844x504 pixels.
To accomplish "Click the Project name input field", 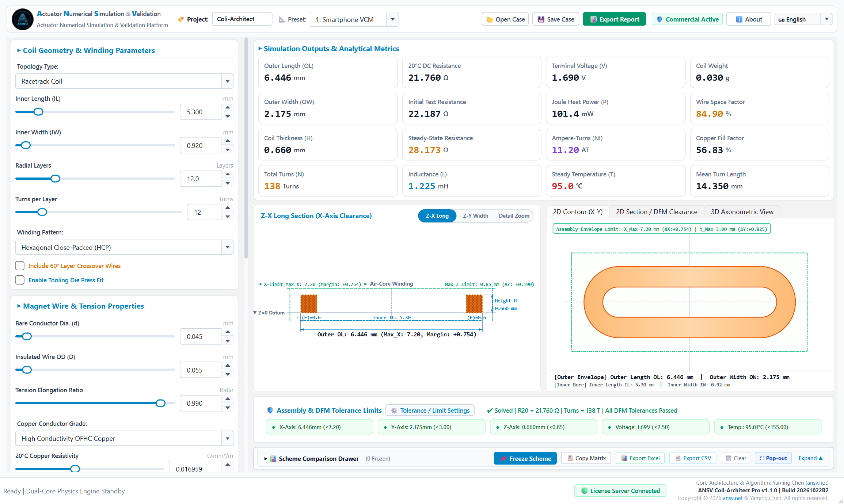I will click(x=242, y=19).
